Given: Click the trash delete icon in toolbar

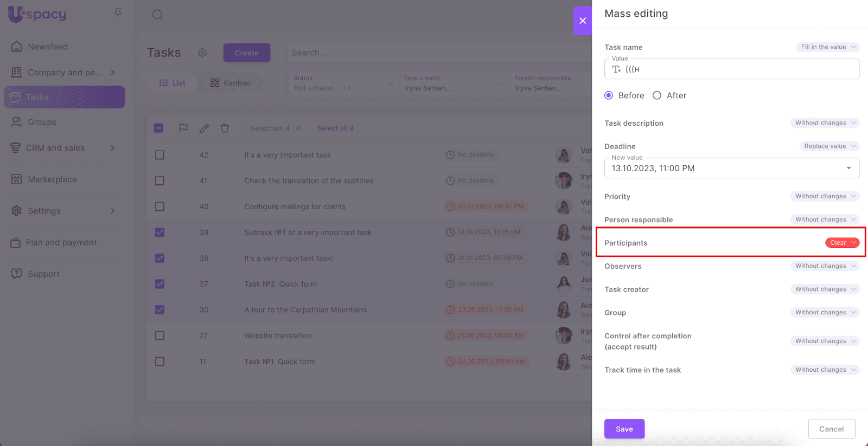Looking at the screenshot, I should [x=225, y=128].
